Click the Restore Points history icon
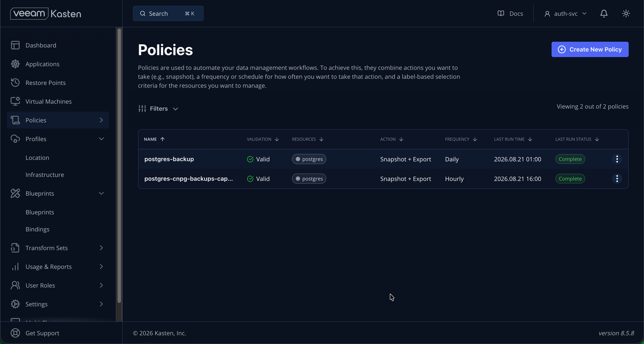This screenshot has width=644, height=344. (x=15, y=83)
